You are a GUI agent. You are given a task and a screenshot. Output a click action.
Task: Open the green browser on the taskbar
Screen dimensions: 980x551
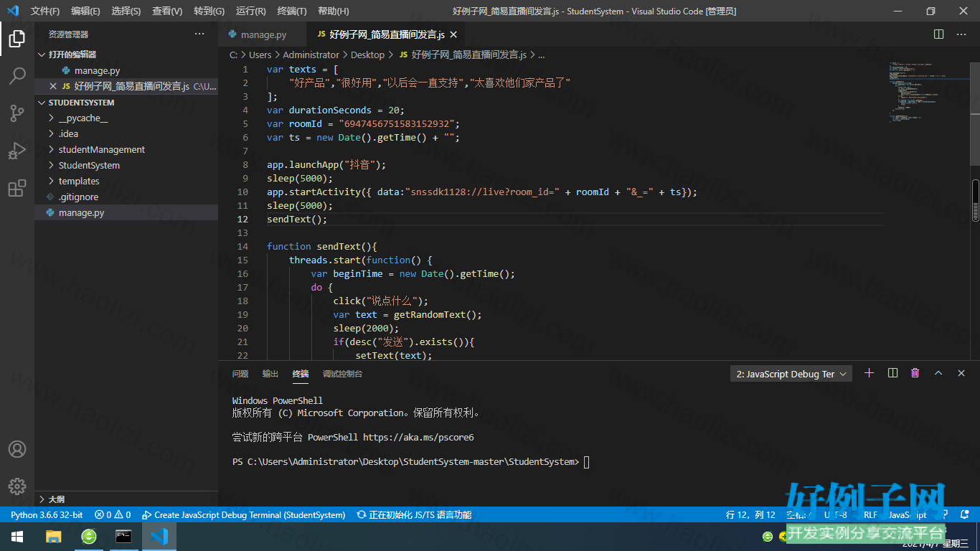click(x=89, y=537)
